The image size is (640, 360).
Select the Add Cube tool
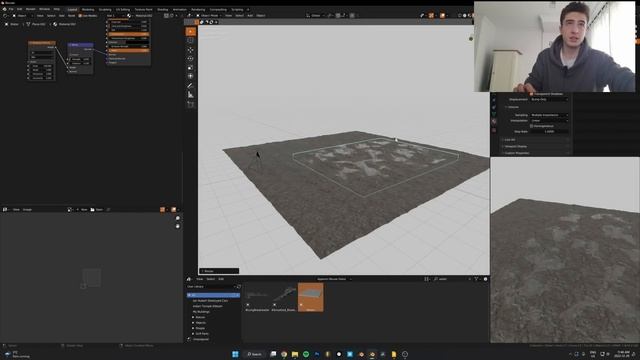pos(191,104)
